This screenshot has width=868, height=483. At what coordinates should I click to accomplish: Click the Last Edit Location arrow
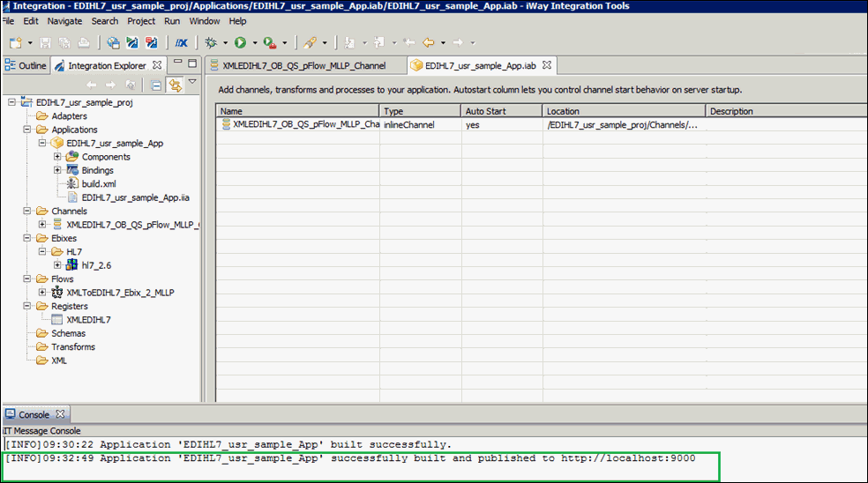tap(409, 42)
